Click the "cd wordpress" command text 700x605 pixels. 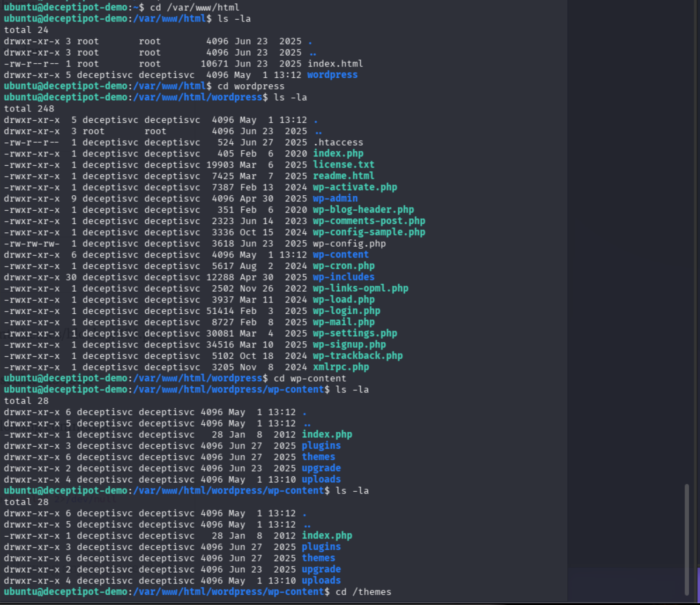[251, 86]
